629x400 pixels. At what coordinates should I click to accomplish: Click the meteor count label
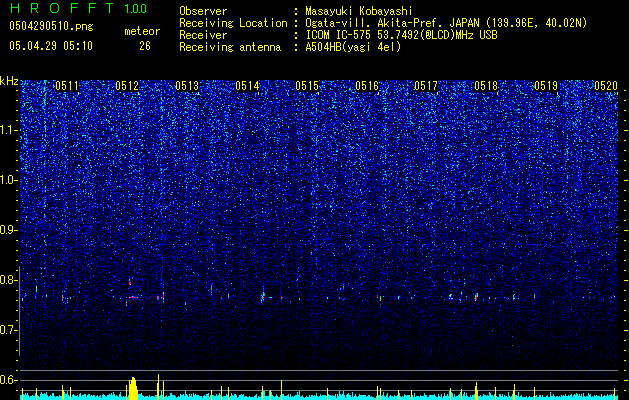point(142,31)
